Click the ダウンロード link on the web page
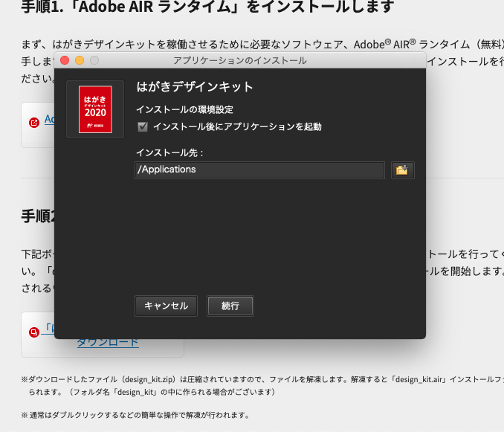This screenshot has width=504, height=432. pyautogui.click(x=108, y=343)
